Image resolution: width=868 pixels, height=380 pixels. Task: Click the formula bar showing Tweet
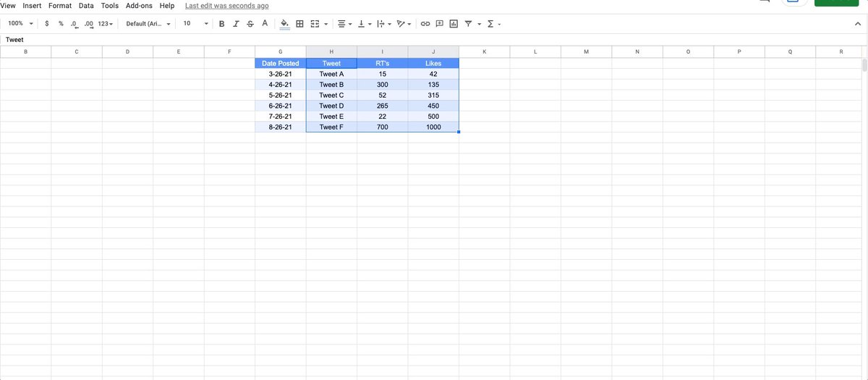434,39
